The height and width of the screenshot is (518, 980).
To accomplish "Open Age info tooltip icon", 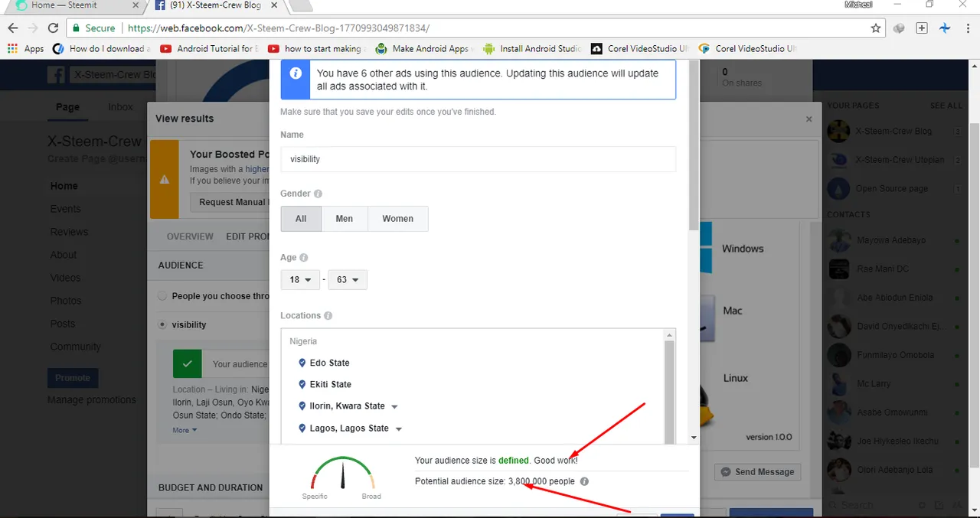I will [304, 258].
